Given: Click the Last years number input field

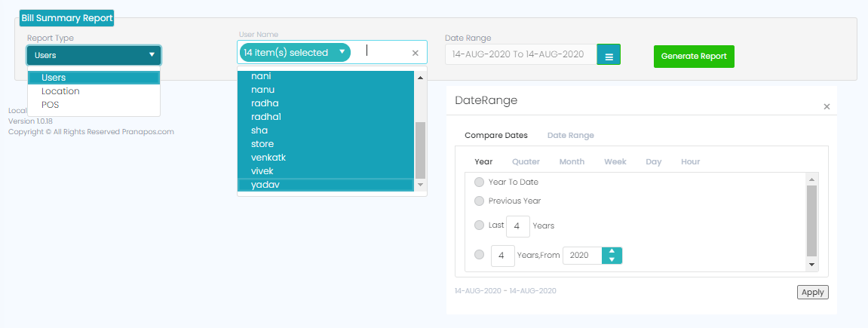Looking at the screenshot, I should (518, 226).
